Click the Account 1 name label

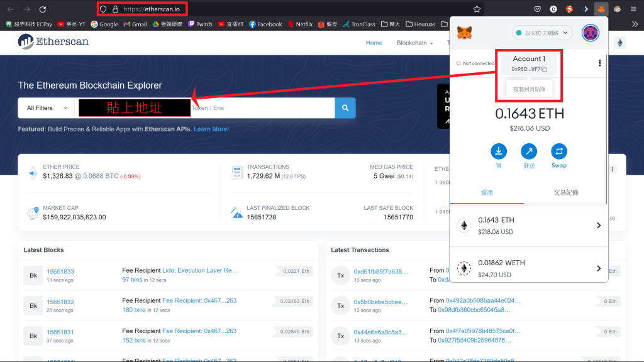tap(529, 58)
